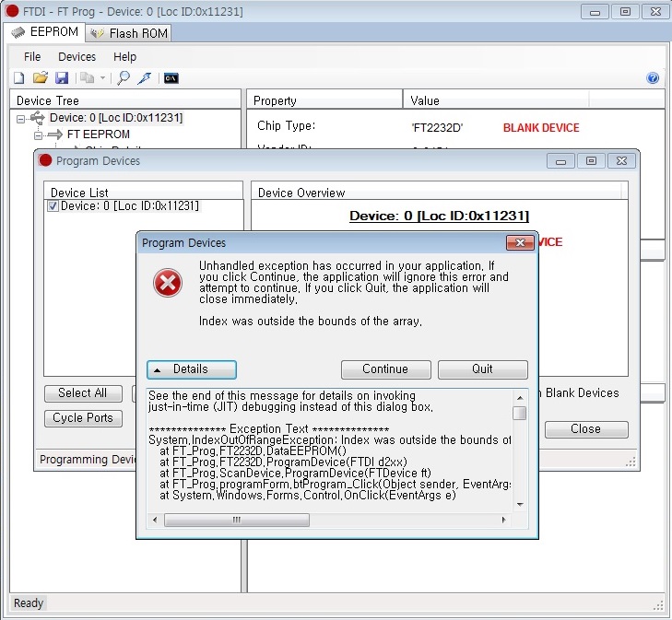The height and width of the screenshot is (620, 672).
Task: Collapse the FT EEPROM tree node
Action: click(x=38, y=135)
